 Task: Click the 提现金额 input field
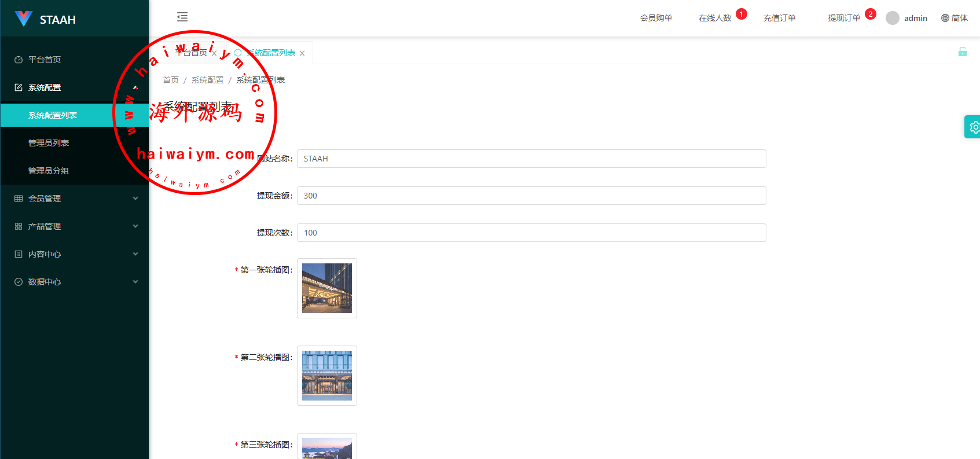pos(531,196)
